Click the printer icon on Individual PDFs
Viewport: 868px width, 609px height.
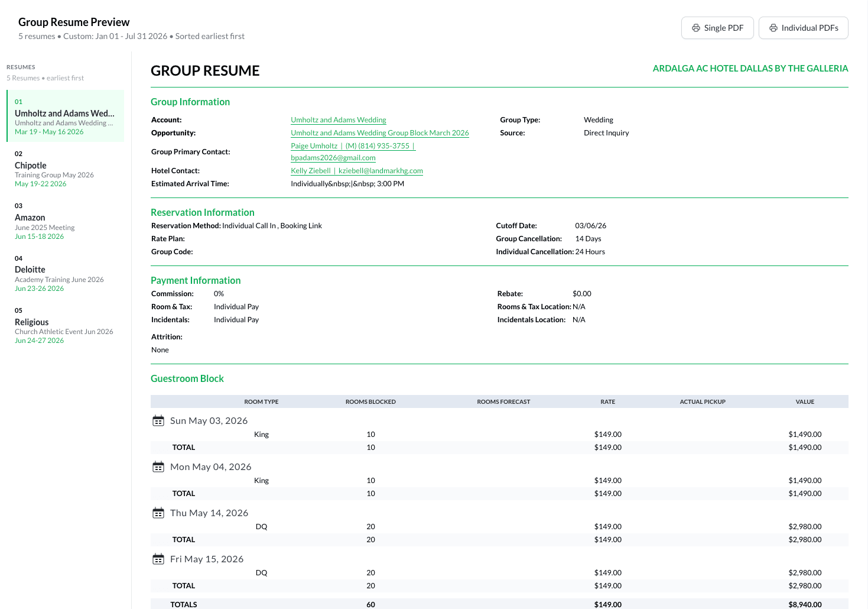[x=773, y=28]
